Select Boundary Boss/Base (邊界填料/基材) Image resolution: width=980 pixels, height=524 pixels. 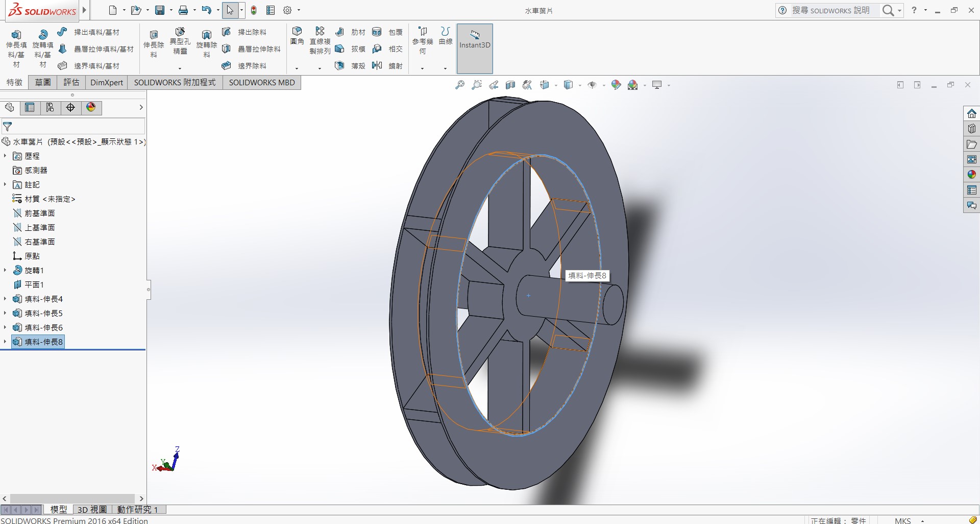[89, 66]
